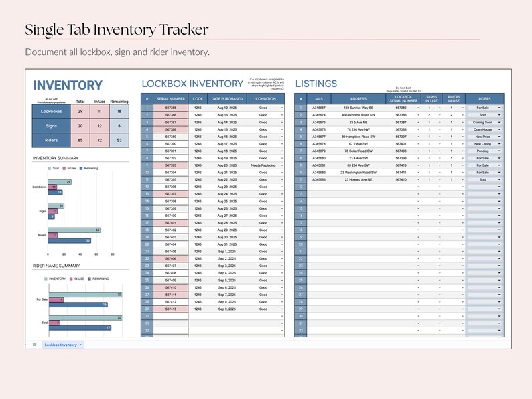The image size is (532, 399).
Task: Select date cell Sep 1, 2025
Action: point(227,252)
